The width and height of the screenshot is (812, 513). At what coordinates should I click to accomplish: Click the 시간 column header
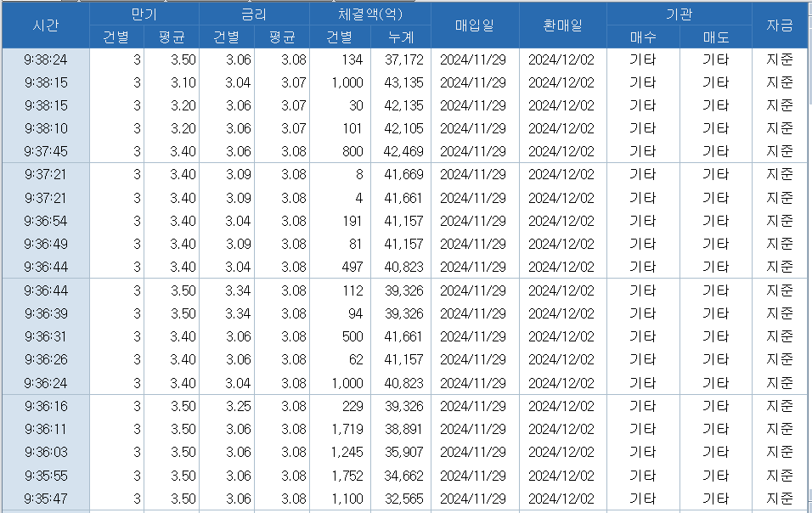point(45,25)
